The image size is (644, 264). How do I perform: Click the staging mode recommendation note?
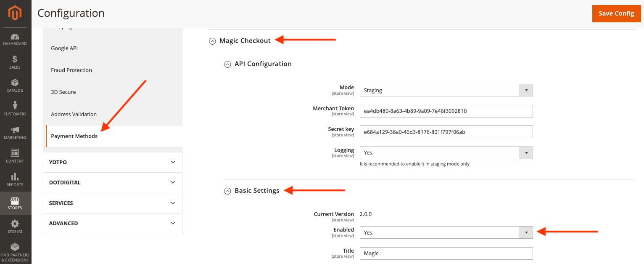click(414, 164)
